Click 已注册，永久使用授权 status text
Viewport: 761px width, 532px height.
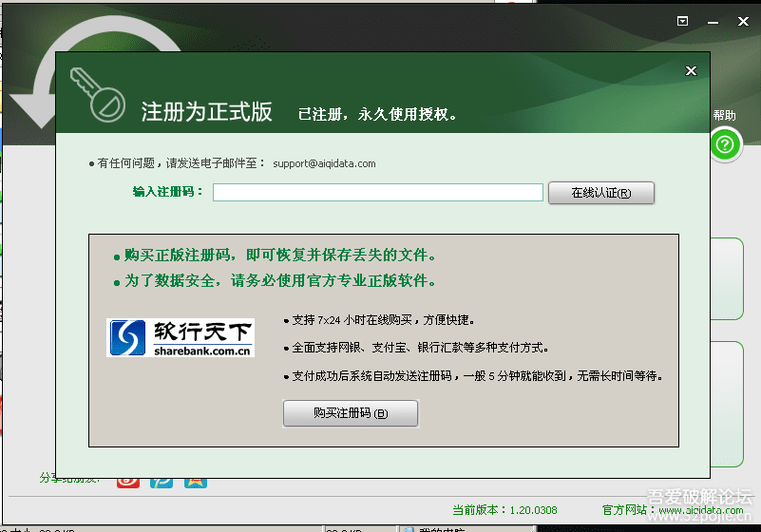pos(377,114)
